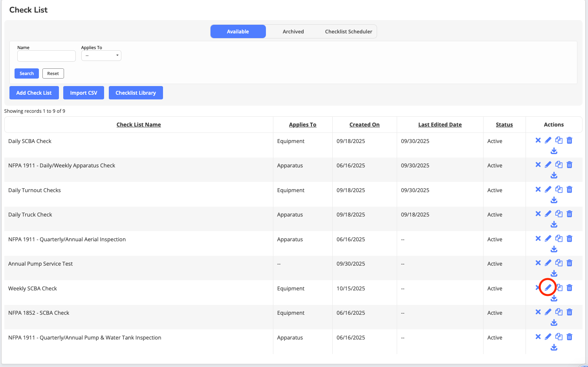This screenshot has width=588, height=367.
Task: Download the Weekly SCBA Check checklist
Action: pyautogui.click(x=554, y=298)
